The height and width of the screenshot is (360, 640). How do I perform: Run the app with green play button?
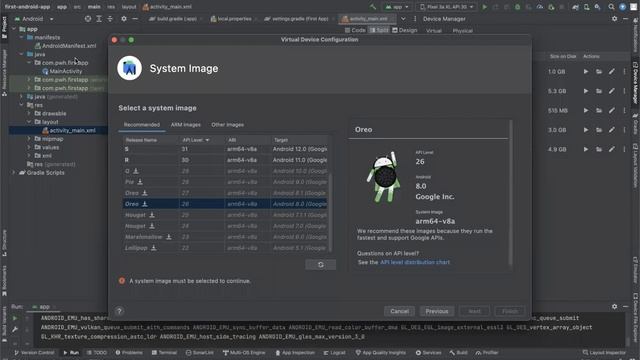(484, 7)
